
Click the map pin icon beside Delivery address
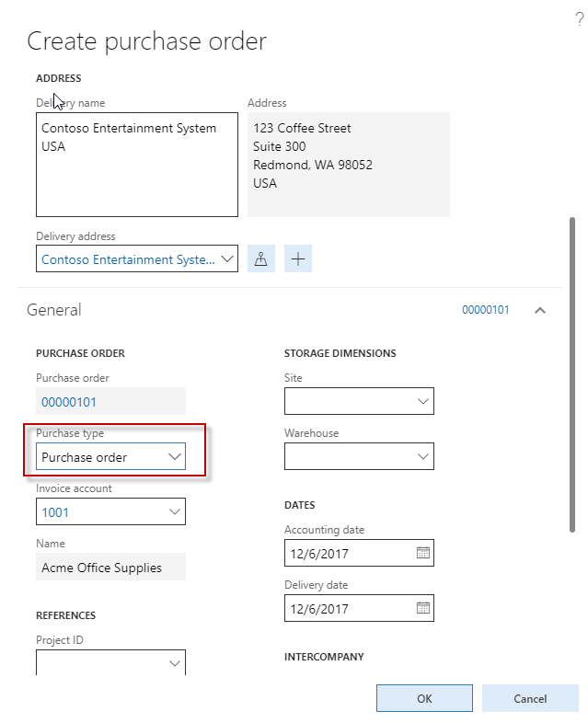(261, 259)
